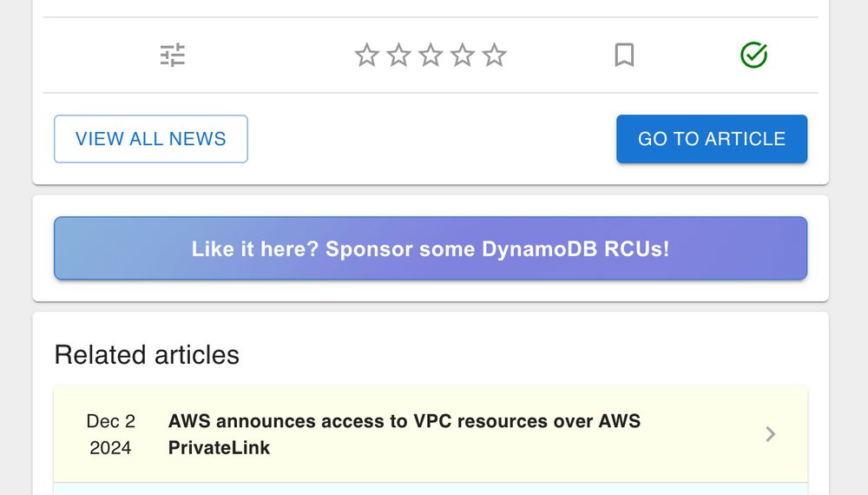The image size is (868, 495).
Task: Bookmark this article
Action: (x=624, y=56)
